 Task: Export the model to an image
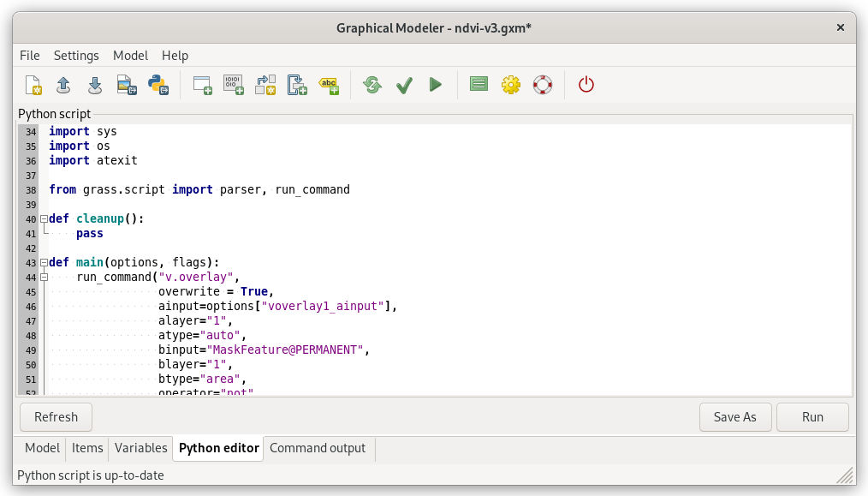pyautogui.click(x=127, y=85)
